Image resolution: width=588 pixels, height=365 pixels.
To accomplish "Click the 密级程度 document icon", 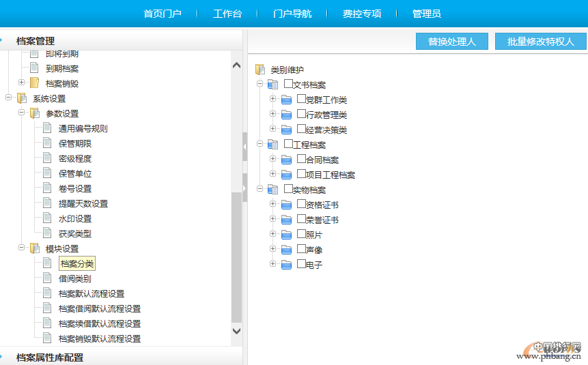I will (47, 158).
